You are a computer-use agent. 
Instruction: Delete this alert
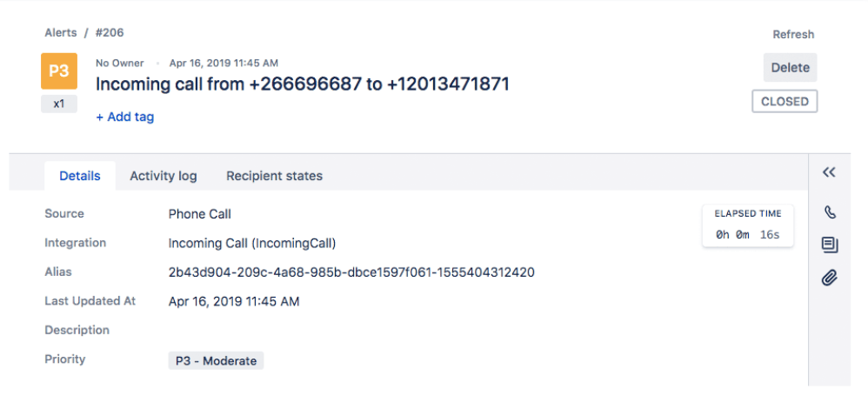click(790, 68)
